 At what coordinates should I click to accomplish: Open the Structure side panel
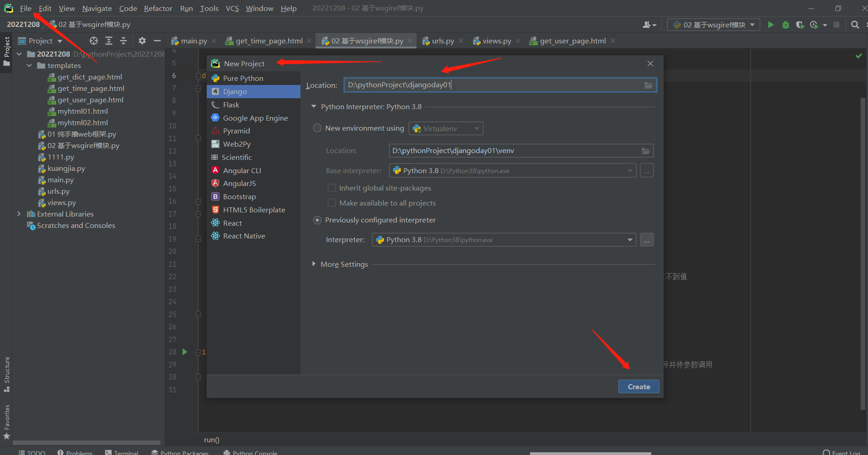(7, 374)
